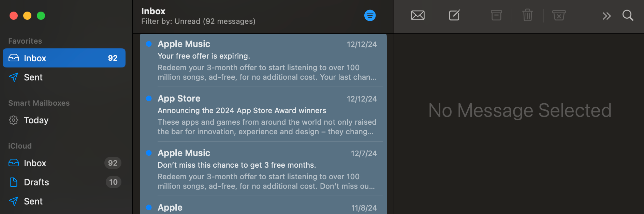This screenshot has height=214, width=644.
Task: Open the Today smart mailbox
Action: point(35,120)
